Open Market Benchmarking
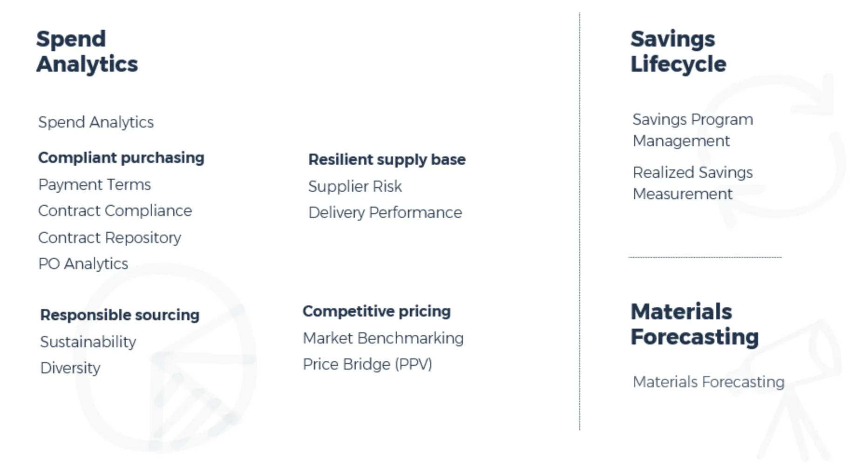 tap(383, 338)
